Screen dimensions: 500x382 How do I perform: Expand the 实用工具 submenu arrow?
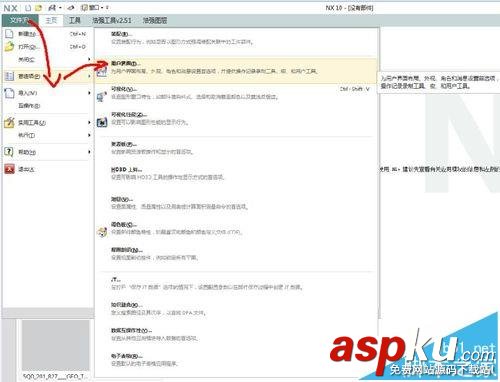coord(89,122)
